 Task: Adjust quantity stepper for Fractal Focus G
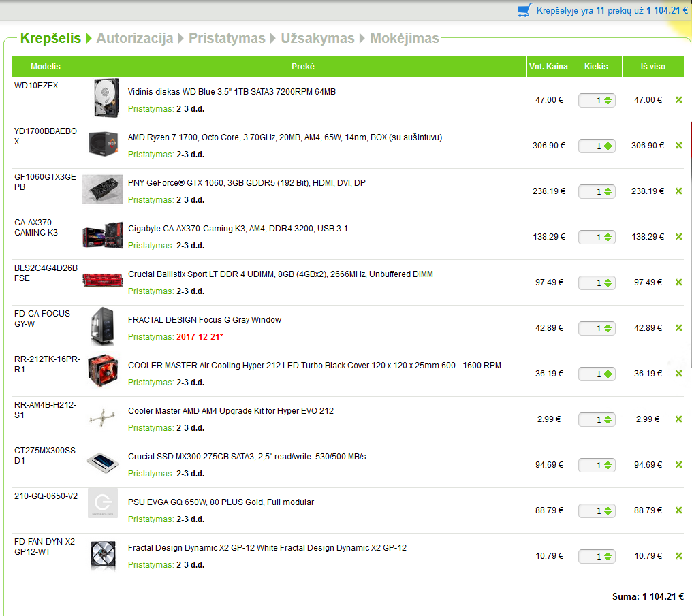[608, 329]
